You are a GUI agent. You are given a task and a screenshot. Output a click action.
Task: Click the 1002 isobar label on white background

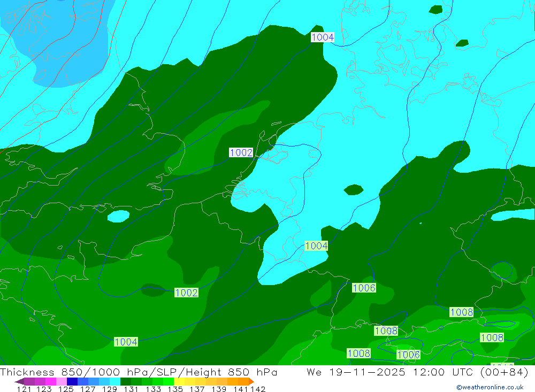[x=241, y=152]
